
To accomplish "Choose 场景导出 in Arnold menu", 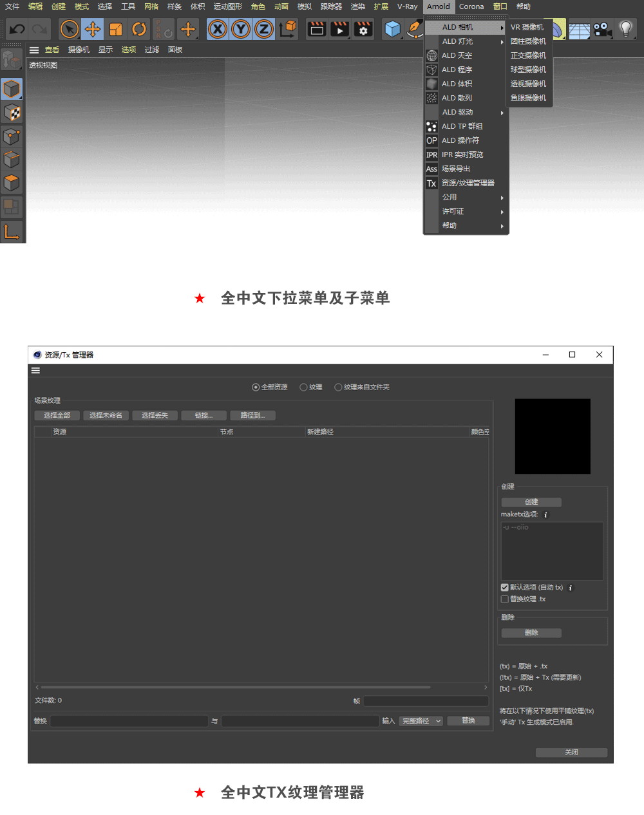I will pyautogui.click(x=466, y=169).
